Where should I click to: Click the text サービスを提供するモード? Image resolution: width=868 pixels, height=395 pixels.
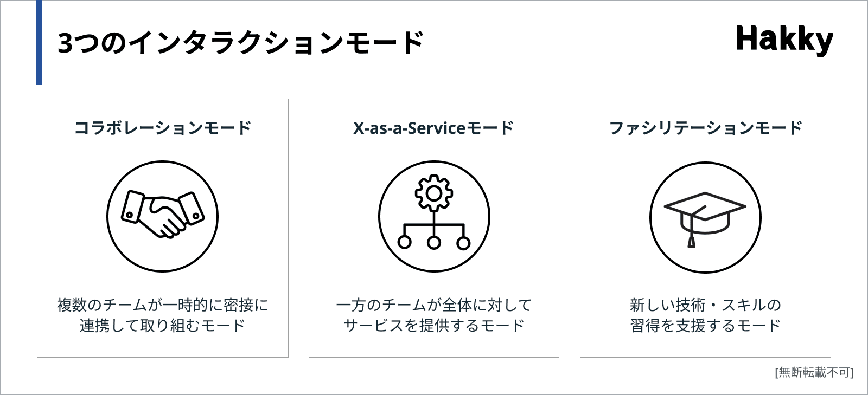tap(433, 326)
